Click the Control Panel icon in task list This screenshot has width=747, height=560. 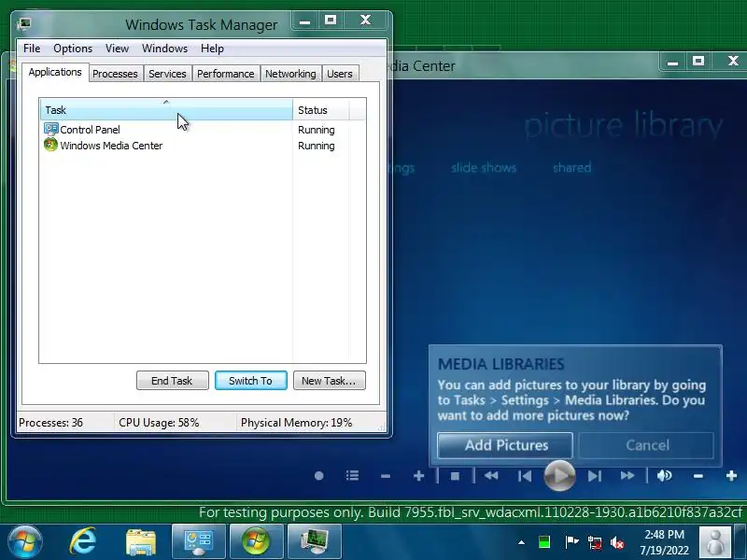click(50, 129)
